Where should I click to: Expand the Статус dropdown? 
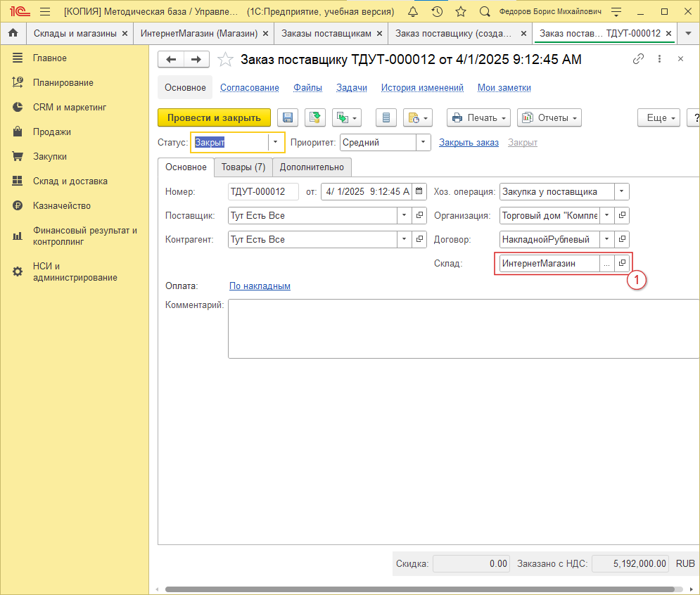click(x=276, y=142)
